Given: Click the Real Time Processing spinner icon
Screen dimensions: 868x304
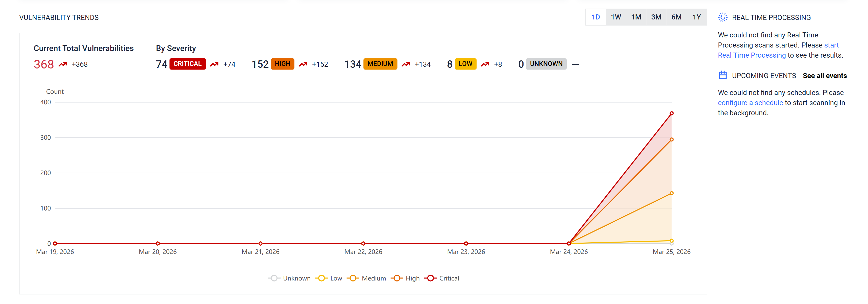Looking at the screenshot, I should tap(723, 17).
